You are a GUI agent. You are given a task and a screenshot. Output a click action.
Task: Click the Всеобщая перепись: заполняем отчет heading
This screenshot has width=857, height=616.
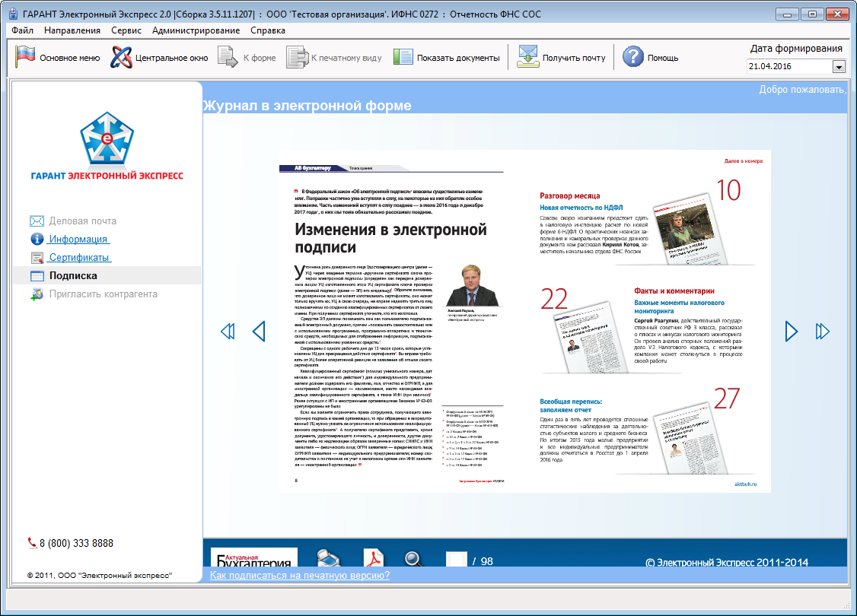[x=571, y=406]
